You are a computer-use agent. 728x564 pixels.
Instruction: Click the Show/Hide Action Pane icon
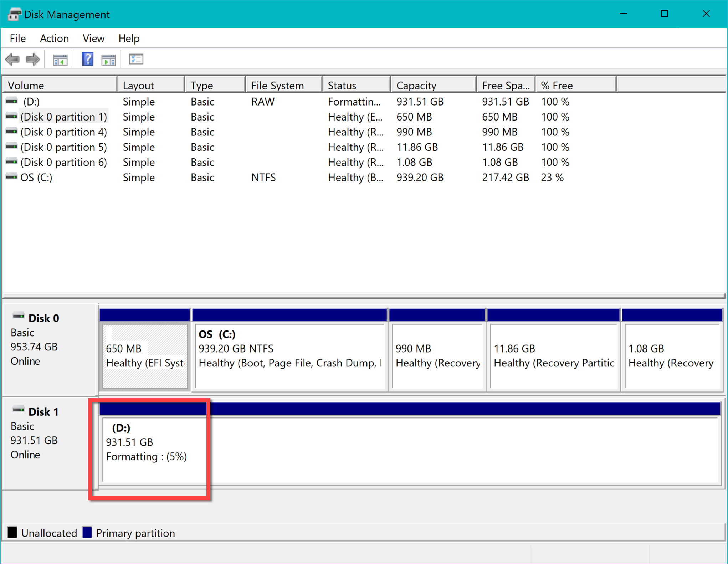click(108, 60)
